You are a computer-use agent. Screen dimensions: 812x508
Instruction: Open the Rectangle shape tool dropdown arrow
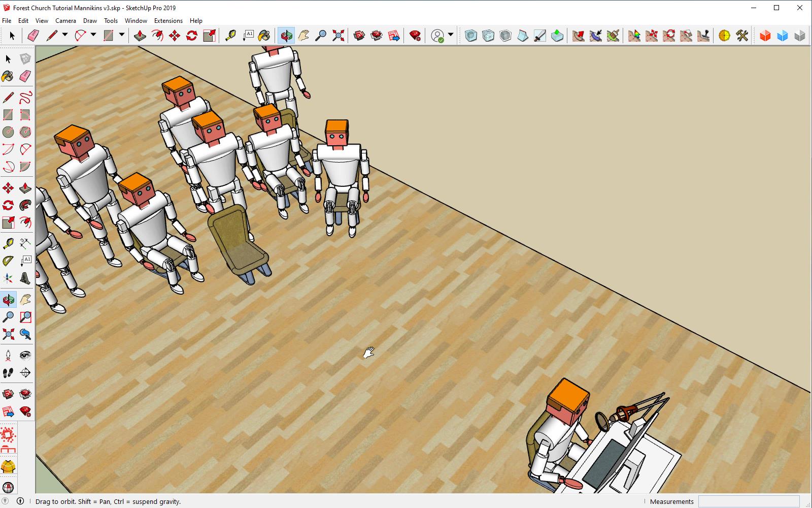(122, 35)
